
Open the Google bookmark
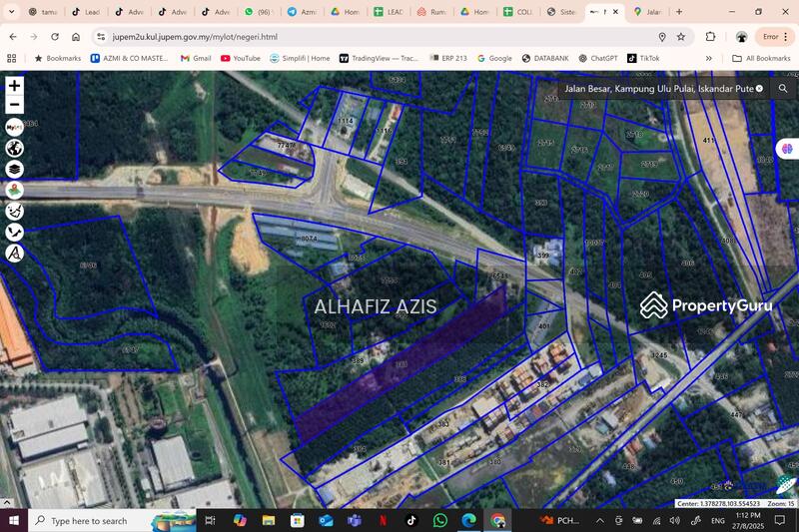(494, 59)
